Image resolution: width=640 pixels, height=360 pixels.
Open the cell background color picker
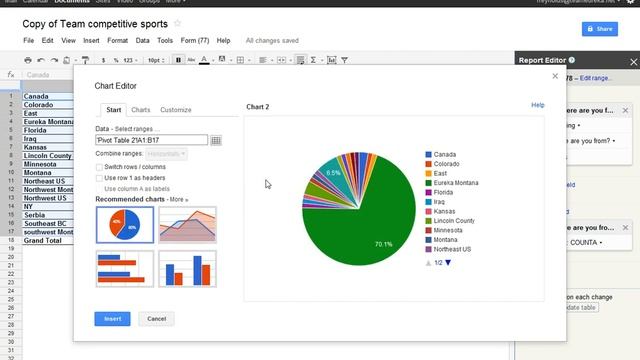point(222,60)
